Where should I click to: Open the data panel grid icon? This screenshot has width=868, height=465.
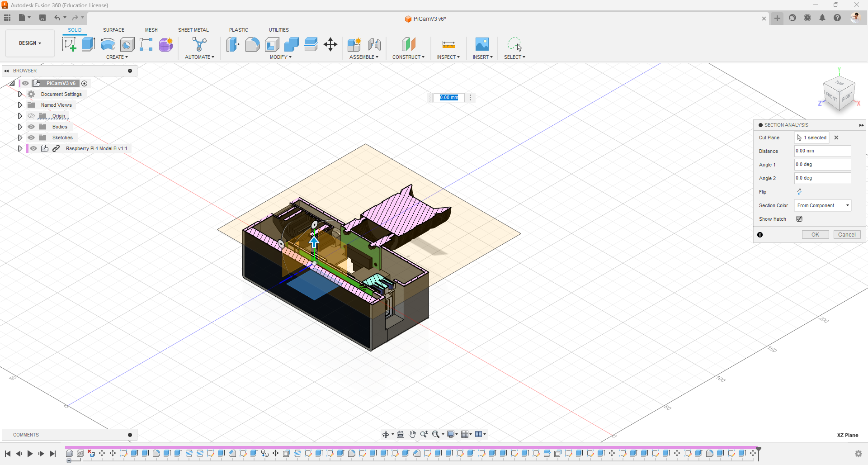[7, 18]
